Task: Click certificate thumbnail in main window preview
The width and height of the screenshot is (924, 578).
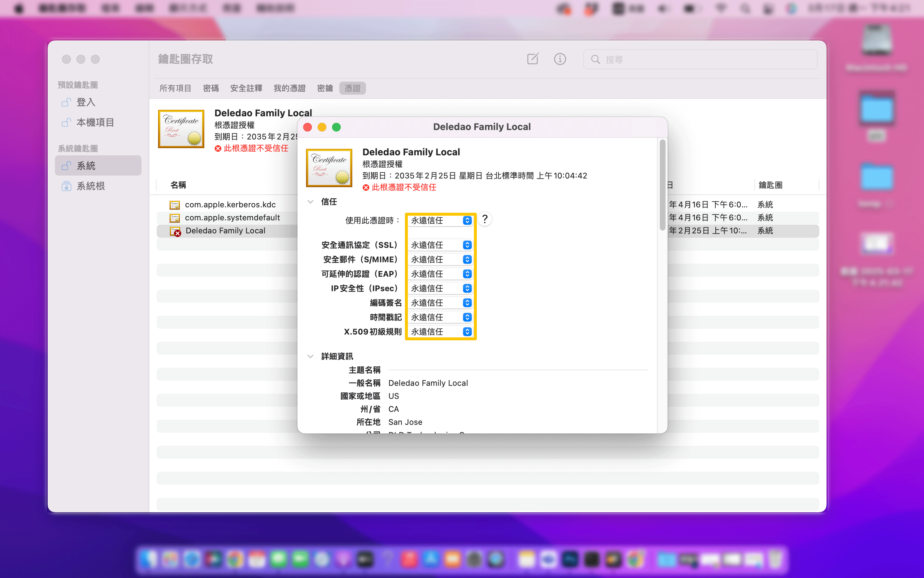Action: click(x=181, y=129)
